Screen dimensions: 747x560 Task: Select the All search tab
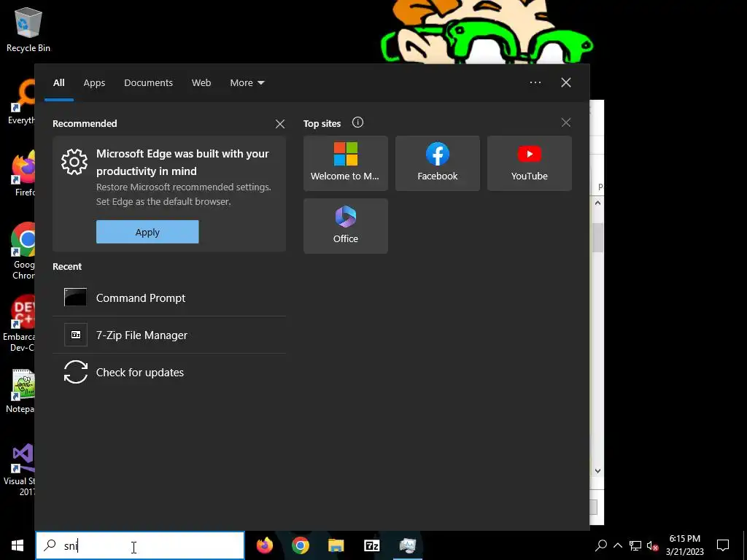tap(59, 83)
